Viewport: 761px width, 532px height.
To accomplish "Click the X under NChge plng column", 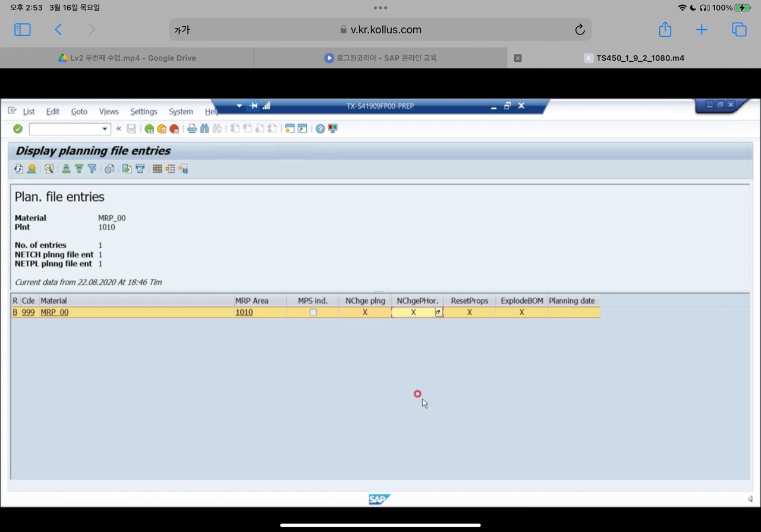I will [365, 312].
